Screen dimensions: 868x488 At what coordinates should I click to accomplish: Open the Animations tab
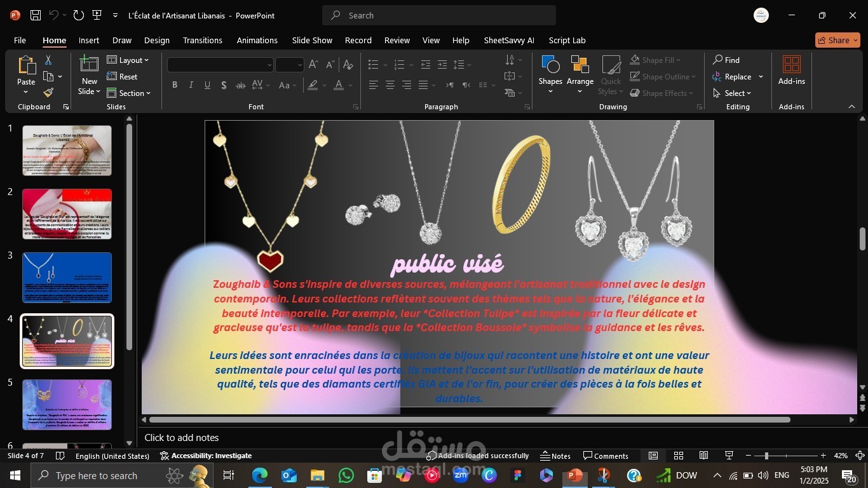[257, 40]
